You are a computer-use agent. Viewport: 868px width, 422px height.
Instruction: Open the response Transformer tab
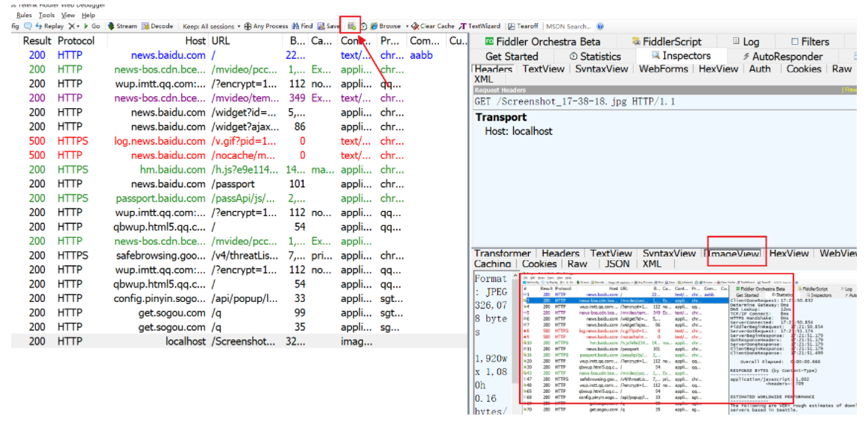point(503,253)
